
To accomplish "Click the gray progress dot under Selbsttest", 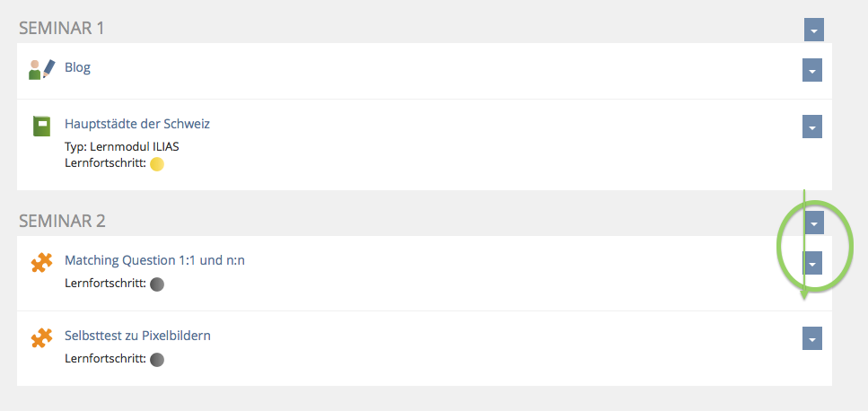I will click(157, 360).
